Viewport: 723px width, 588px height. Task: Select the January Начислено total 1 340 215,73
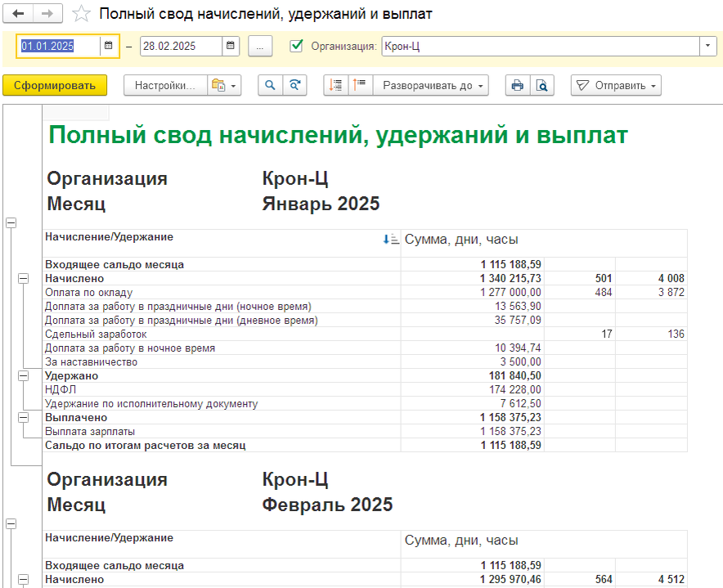(x=510, y=279)
